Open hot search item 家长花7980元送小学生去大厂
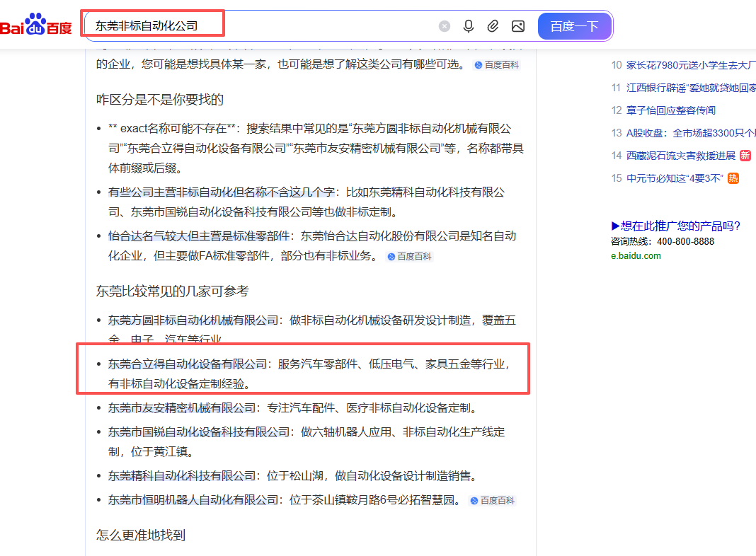This screenshot has height=556, width=756. point(690,65)
